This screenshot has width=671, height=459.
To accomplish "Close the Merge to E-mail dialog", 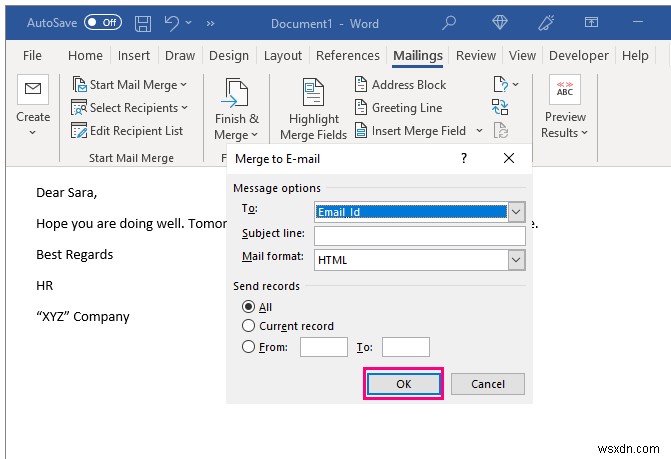I will [x=509, y=158].
